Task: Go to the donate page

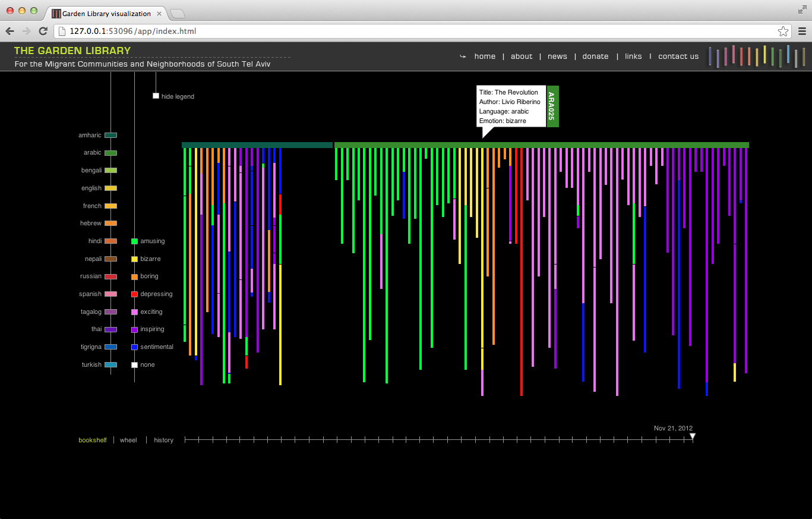Action: [595, 56]
